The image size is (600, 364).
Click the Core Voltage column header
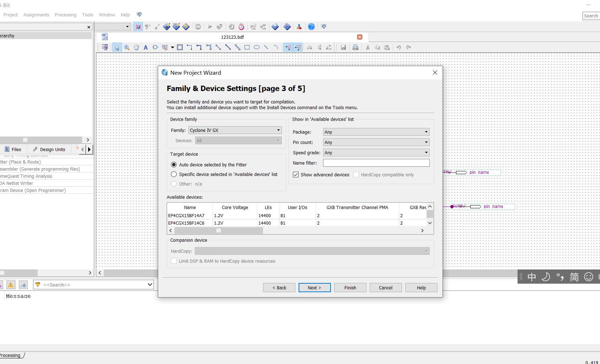pyautogui.click(x=235, y=207)
